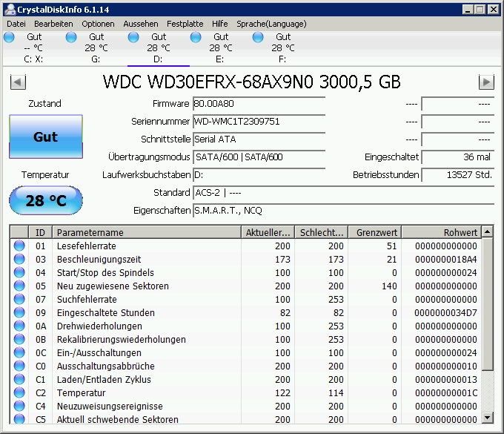Open the Optionen menu

98,24
